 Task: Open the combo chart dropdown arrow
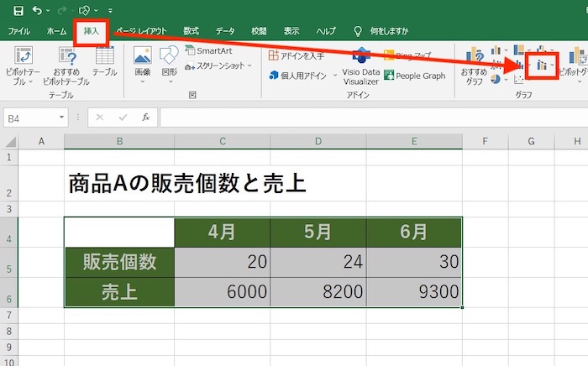pos(553,65)
